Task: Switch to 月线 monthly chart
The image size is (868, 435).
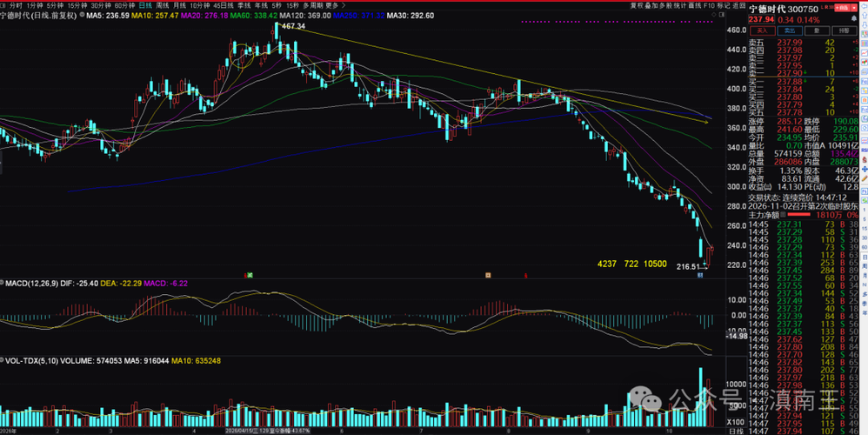Action: point(179,5)
